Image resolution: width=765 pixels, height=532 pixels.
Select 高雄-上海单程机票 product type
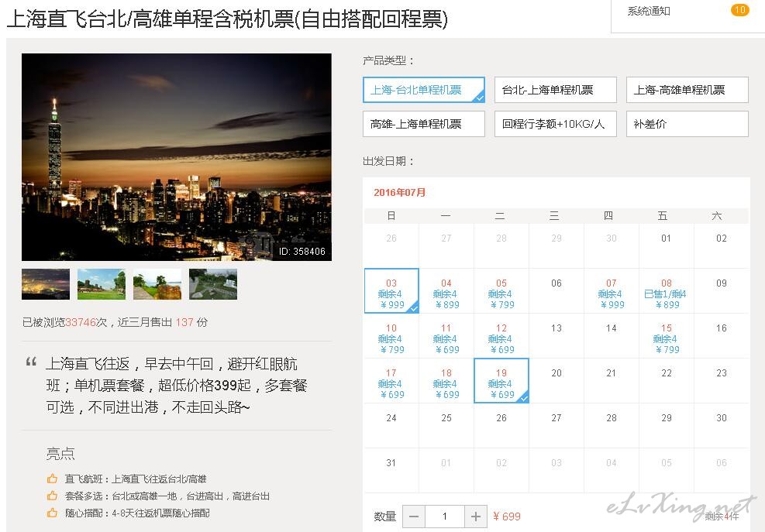423,124
